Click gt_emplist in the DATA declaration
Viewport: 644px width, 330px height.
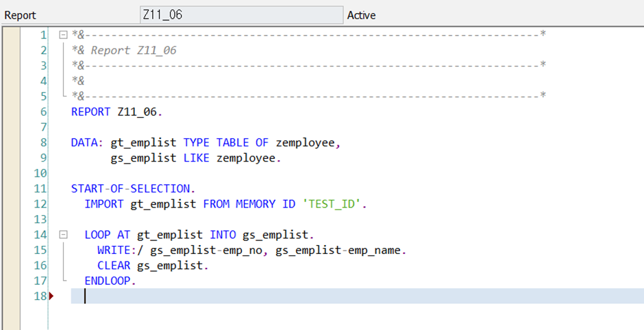143,142
